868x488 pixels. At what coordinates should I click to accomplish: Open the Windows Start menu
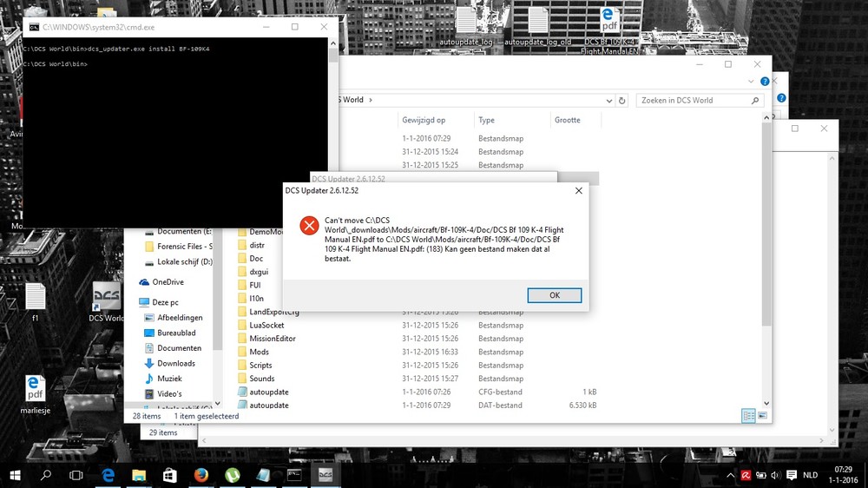tap(15, 475)
